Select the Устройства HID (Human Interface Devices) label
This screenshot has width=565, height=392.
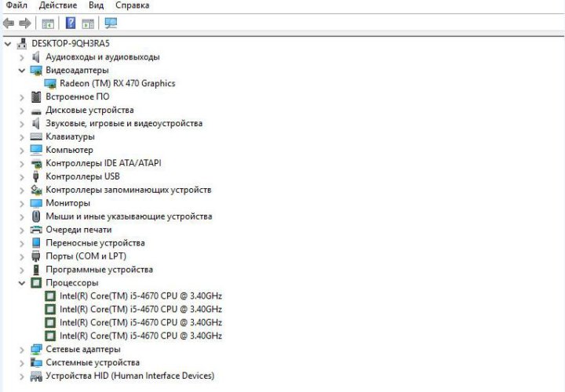point(129,376)
